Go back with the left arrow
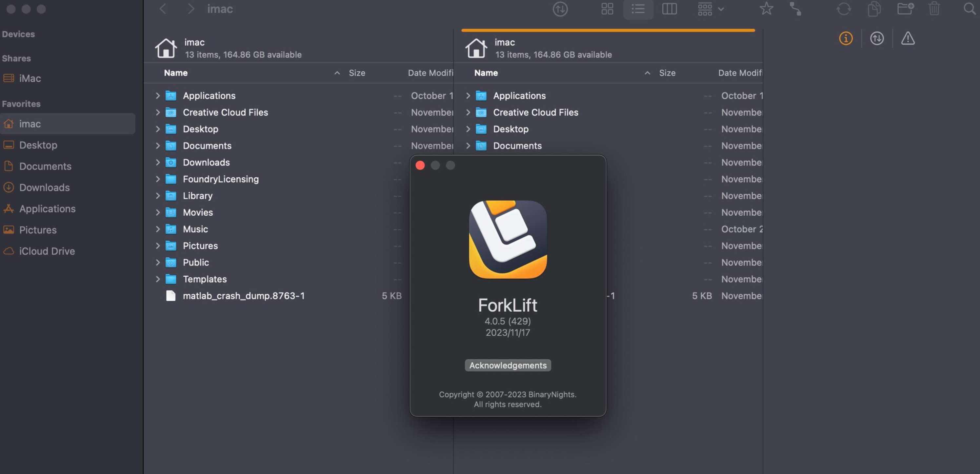Screen dimensions: 980x474 (x=163, y=9)
